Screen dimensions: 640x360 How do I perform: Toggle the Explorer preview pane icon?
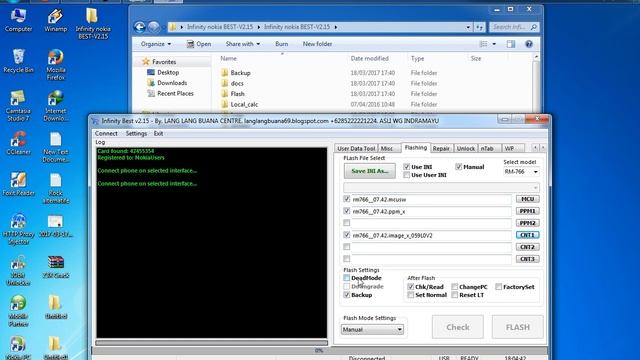[511, 44]
